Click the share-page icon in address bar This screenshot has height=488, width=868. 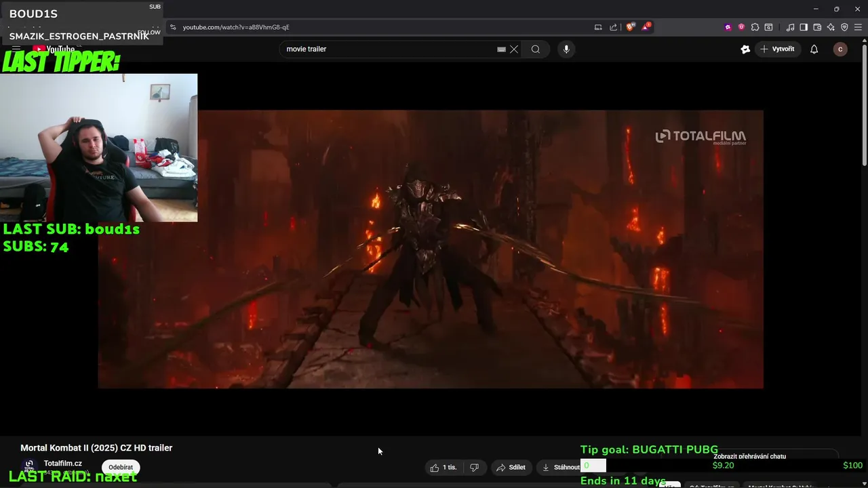614,27
